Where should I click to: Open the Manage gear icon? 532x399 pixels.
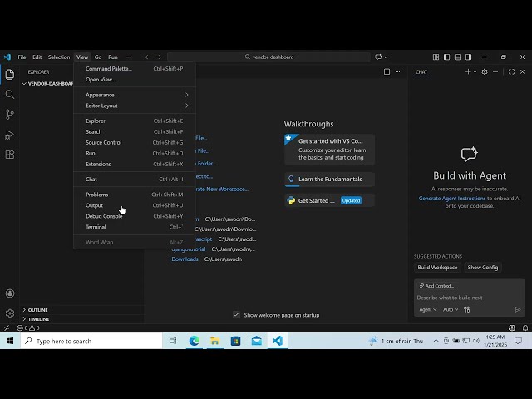[x=10, y=313]
